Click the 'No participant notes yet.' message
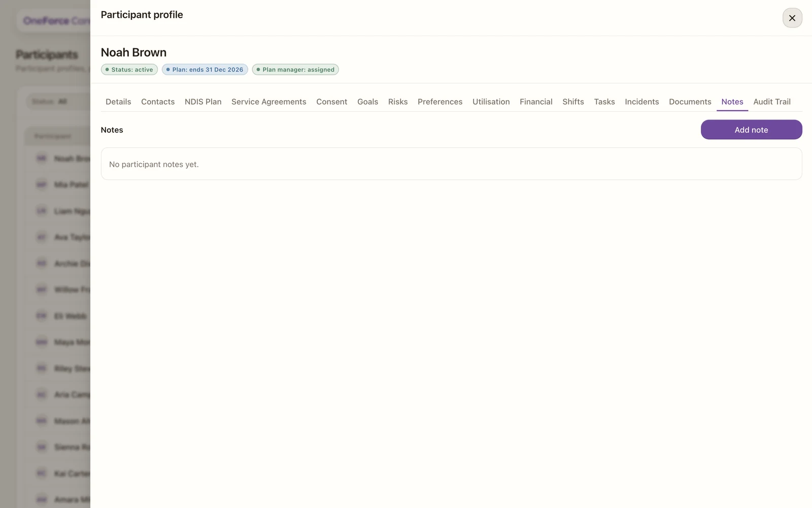This screenshot has width=812, height=508. coord(154,164)
